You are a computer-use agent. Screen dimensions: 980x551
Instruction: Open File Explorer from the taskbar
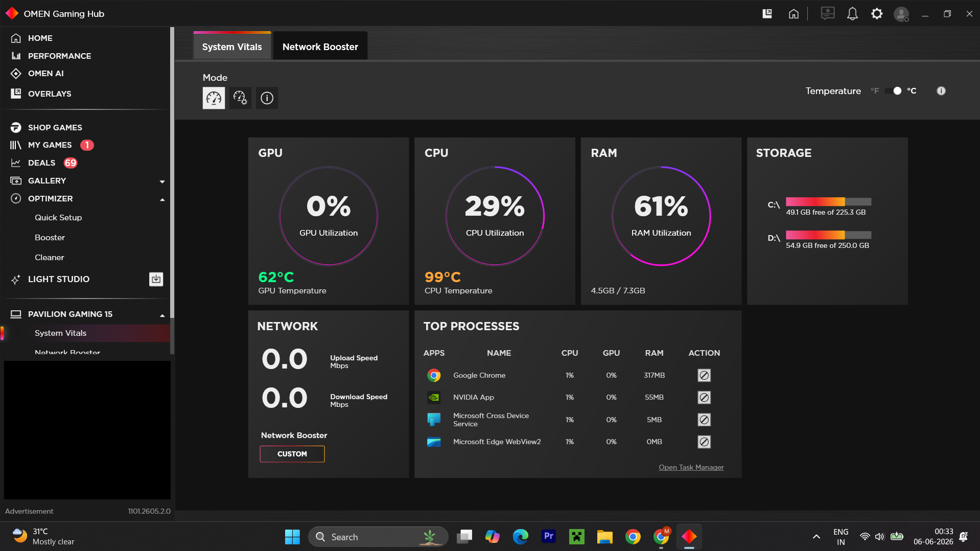pyautogui.click(x=604, y=537)
